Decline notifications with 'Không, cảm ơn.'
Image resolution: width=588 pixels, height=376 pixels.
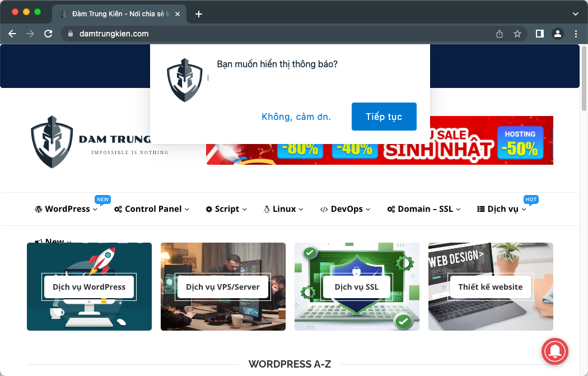click(x=296, y=117)
